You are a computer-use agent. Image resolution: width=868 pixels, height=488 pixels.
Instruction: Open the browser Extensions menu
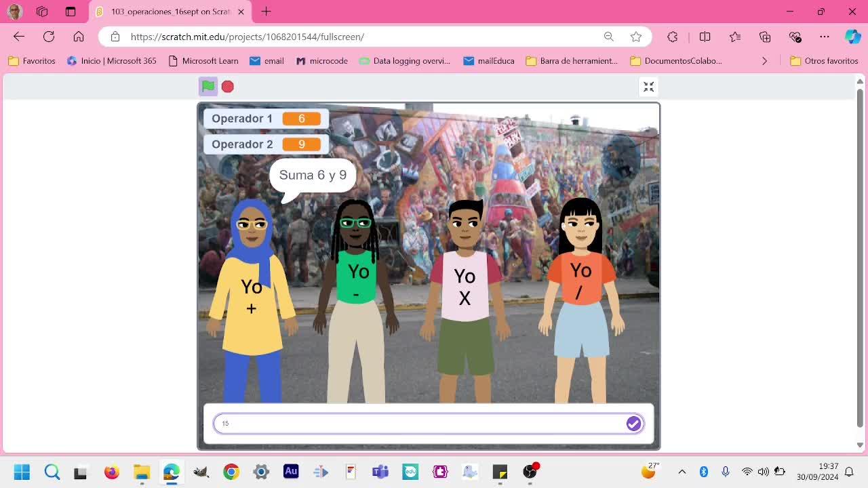[673, 37]
